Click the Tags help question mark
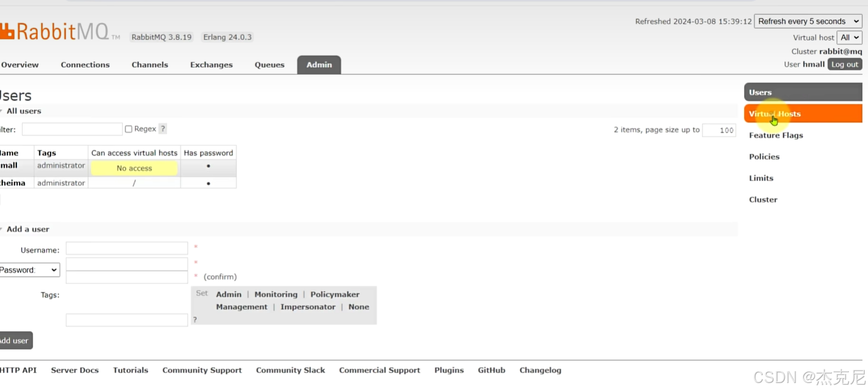Viewport: 868px width, 392px height. pyautogui.click(x=195, y=319)
